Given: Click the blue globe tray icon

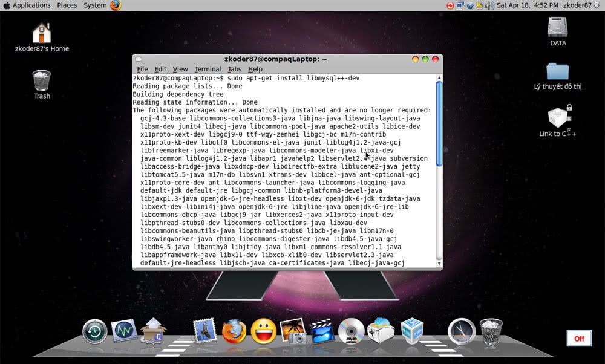Looking at the screenshot, I should pyautogui.click(x=470, y=5).
